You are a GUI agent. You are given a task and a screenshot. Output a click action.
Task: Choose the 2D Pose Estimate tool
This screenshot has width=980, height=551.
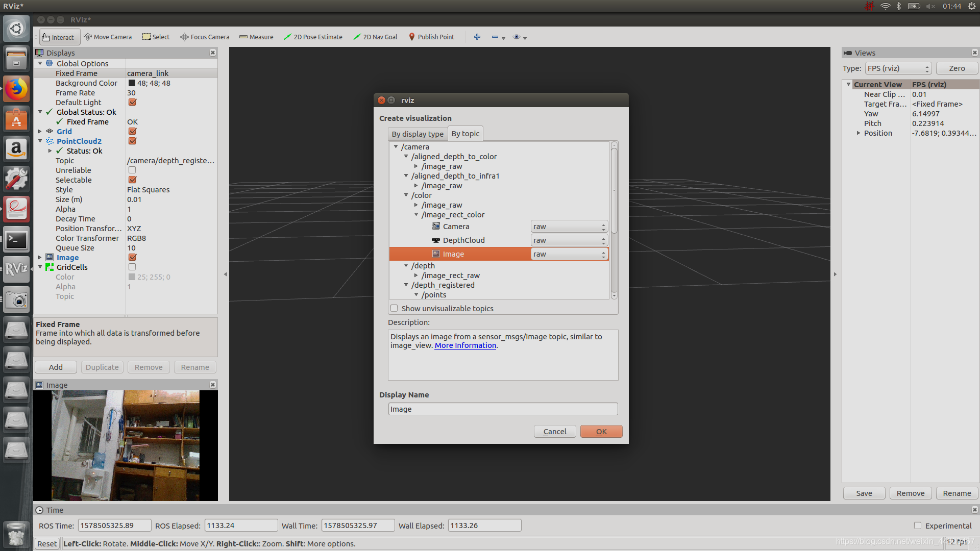(313, 37)
